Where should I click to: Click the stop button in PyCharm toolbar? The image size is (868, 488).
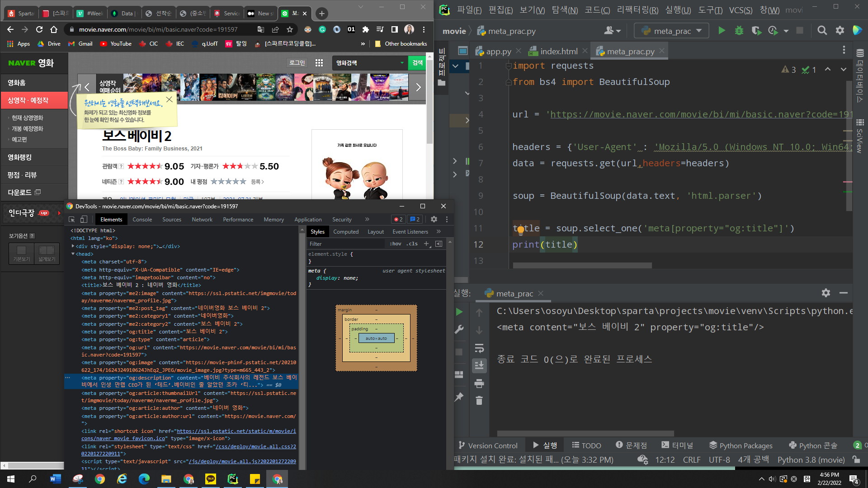799,31
